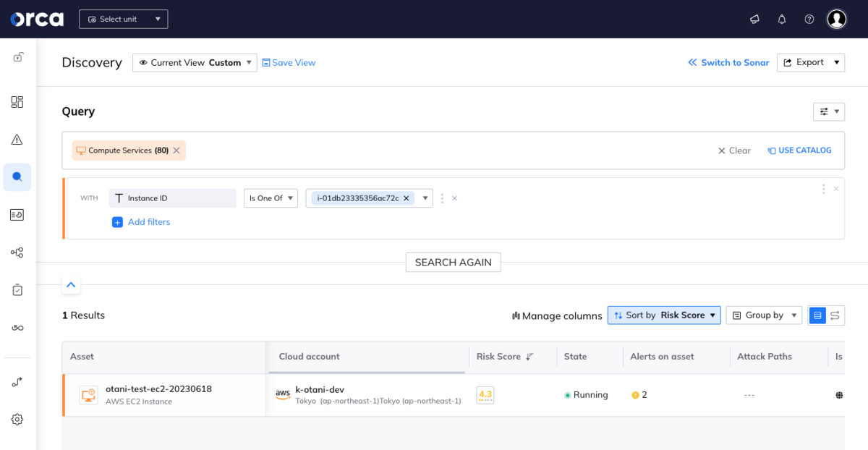Click the Asset column header
Image resolution: width=868 pixels, height=450 pixels.
coord(82,357)
